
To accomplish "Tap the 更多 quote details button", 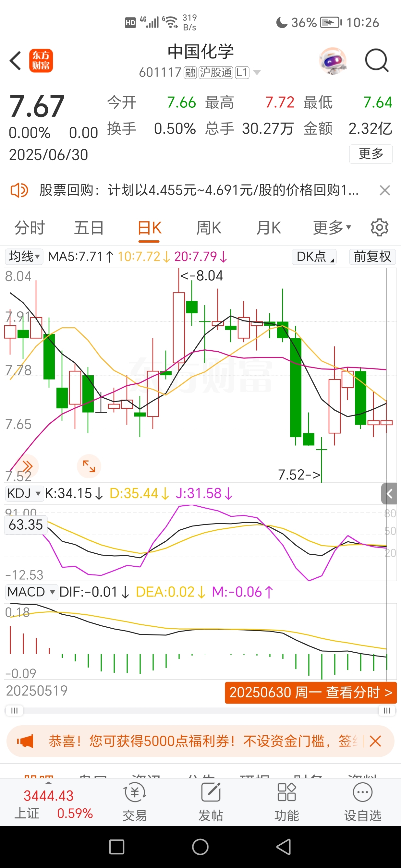I will pos(371,154).
